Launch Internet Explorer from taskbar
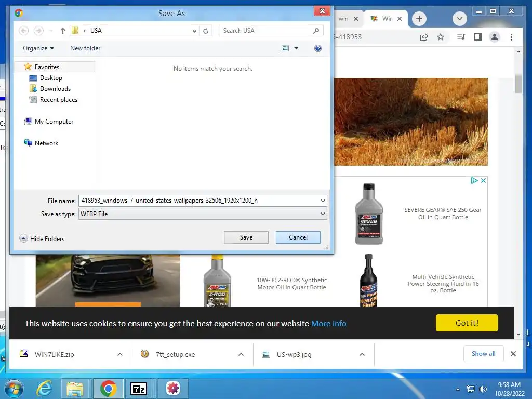Screen dimensions: 532x399 (x=45, y=389)
